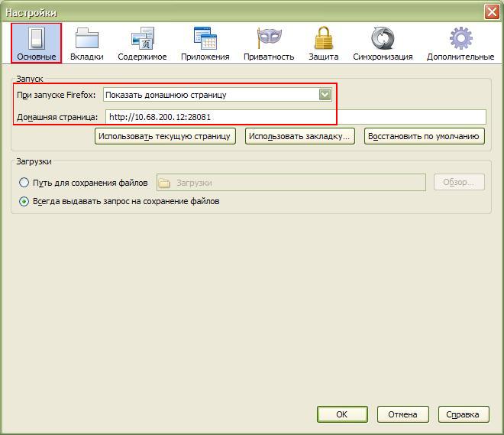Switch to the Вкладки pane

point(87,43)
